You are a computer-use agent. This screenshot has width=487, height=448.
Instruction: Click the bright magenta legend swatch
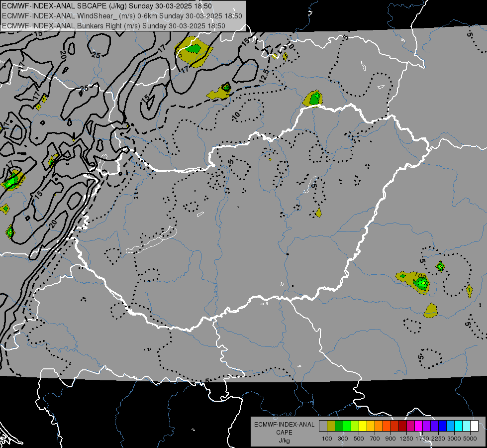point(419,426)
